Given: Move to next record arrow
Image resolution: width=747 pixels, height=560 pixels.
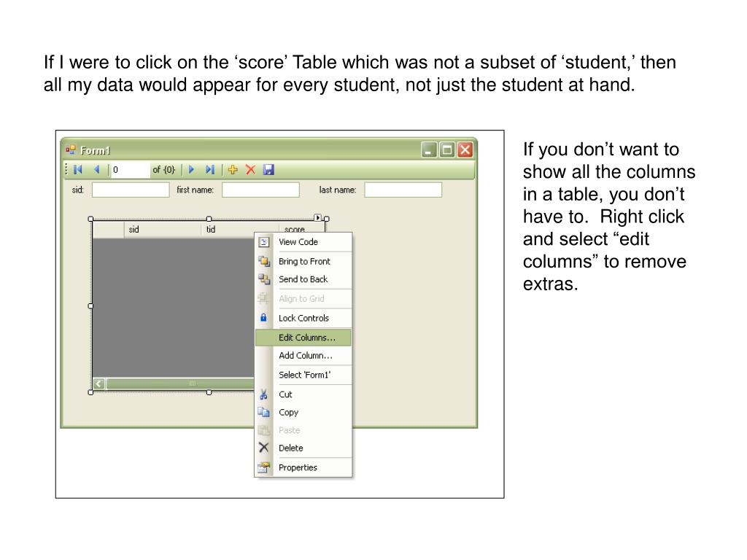Looking at the screenshot, I should 192,169.
